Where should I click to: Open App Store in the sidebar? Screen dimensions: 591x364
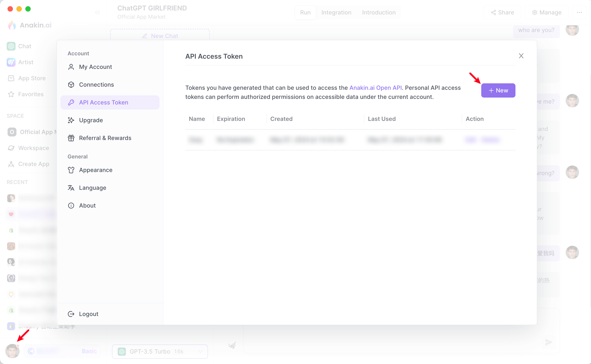[x=26, y=78]
